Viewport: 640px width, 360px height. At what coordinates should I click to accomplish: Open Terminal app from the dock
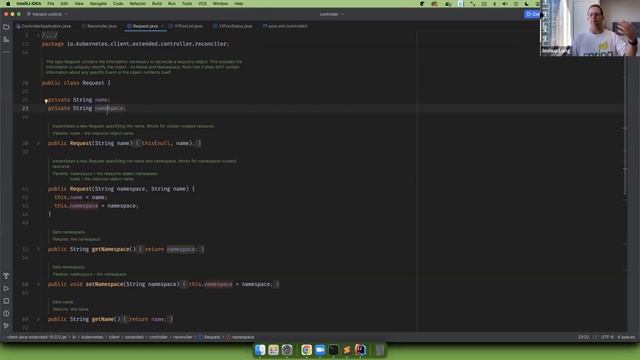pos(333,350)
